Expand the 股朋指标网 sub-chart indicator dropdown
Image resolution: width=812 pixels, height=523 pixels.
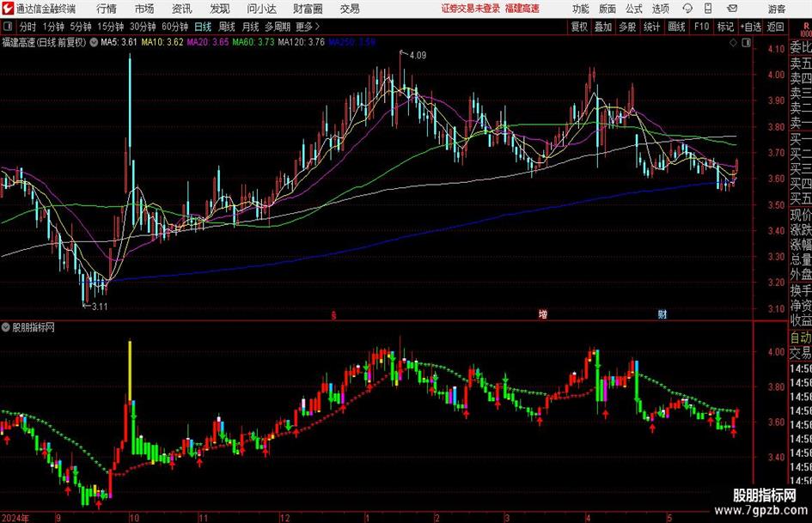tap(6, 327)
